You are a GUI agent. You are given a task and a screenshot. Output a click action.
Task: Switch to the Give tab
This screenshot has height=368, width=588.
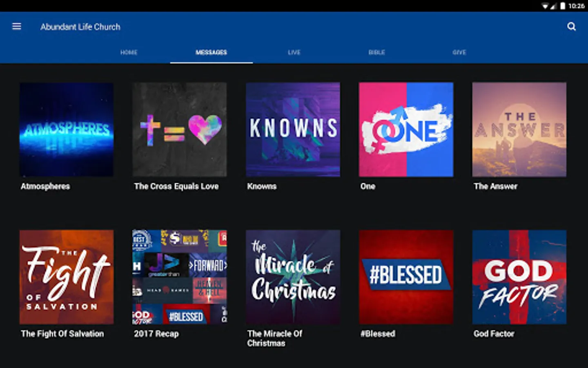(x=459, y=52)
